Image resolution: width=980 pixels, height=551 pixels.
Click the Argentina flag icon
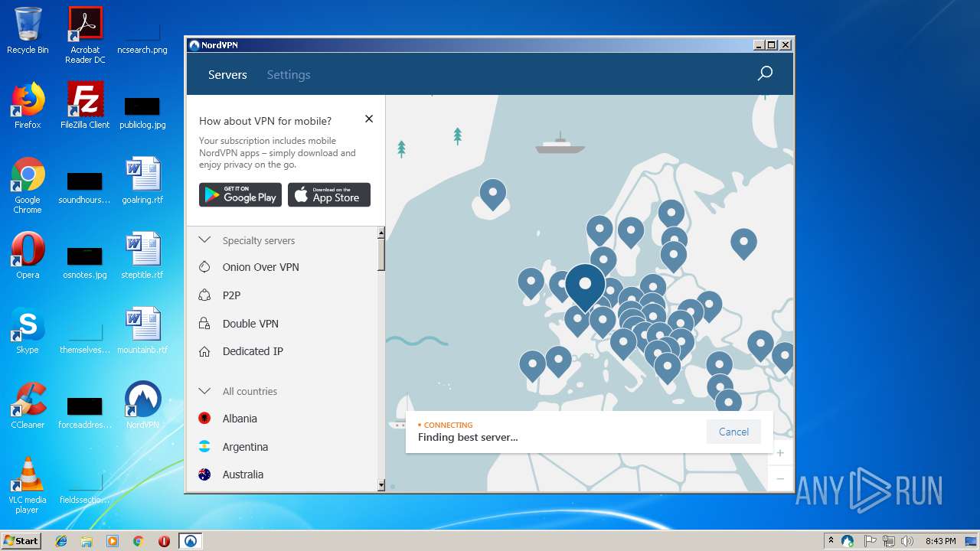(204, 447)
